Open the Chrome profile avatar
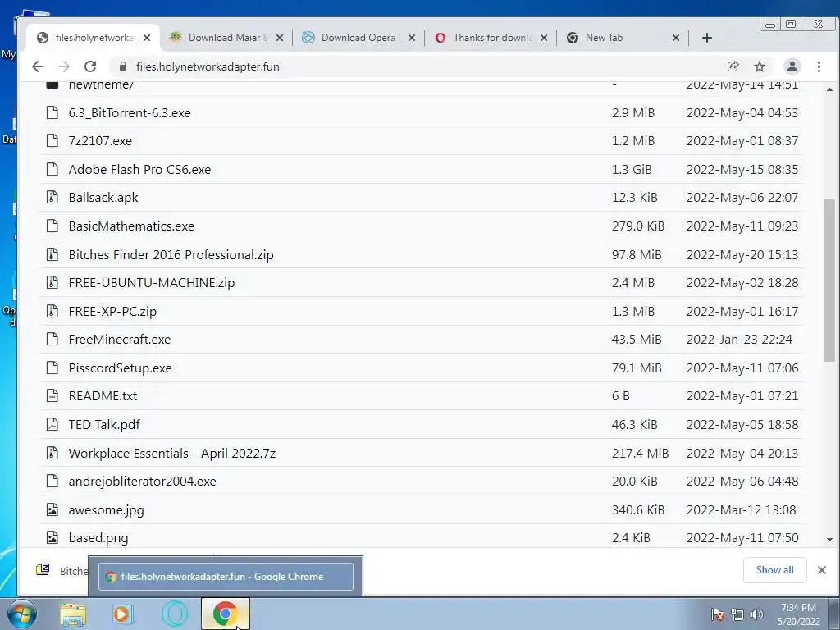Screen dimensions: 840x630 tap(792, 66)
